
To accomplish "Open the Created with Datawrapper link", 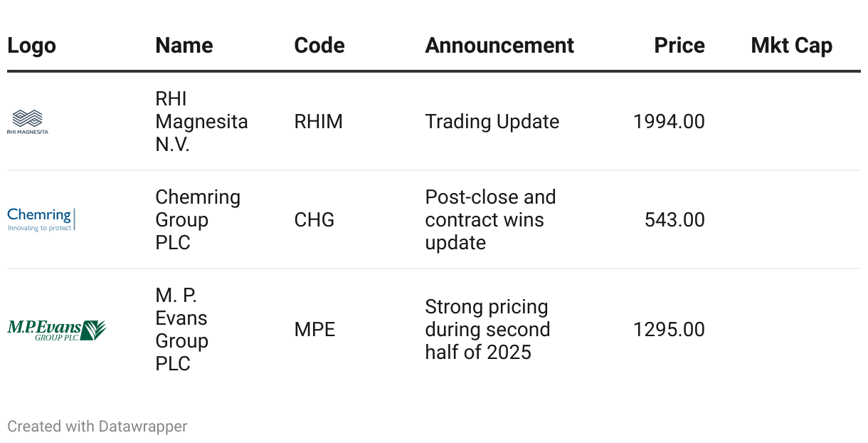I will coord(97,426).
